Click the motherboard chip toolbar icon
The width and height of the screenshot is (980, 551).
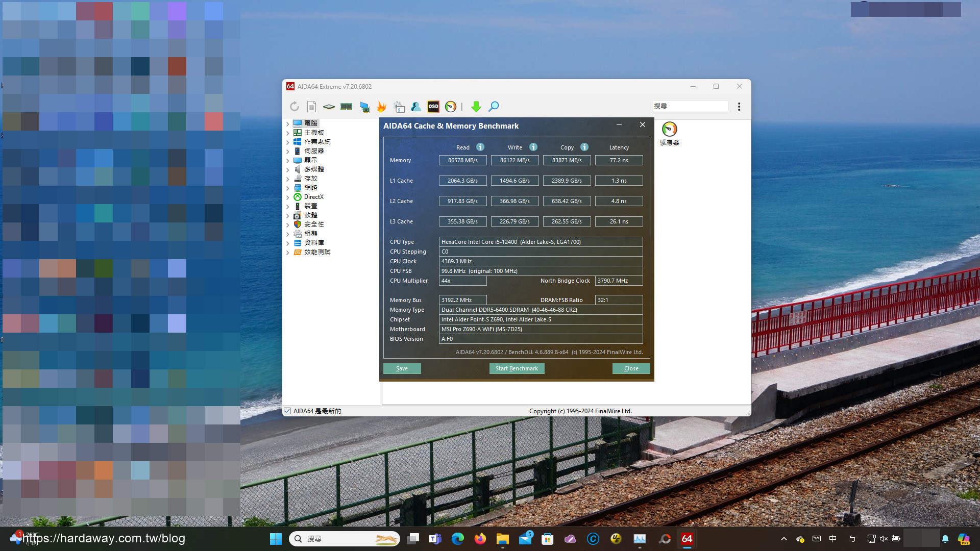[329, 107]
